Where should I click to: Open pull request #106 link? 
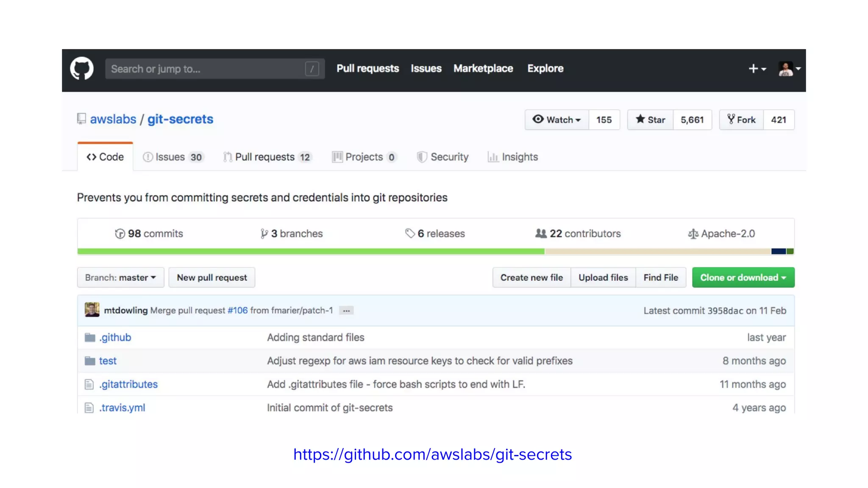click(x=238, y=311)
